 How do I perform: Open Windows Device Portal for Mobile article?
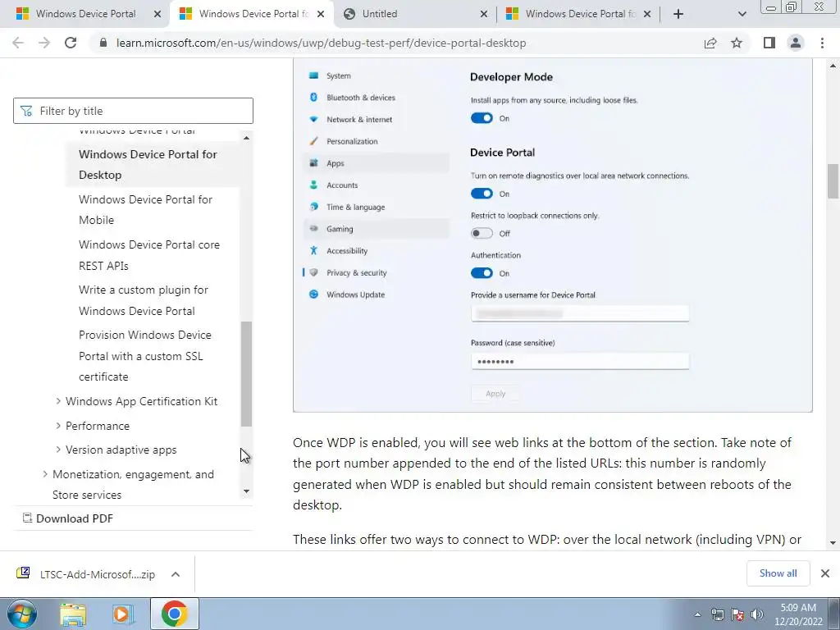[145, 209]
